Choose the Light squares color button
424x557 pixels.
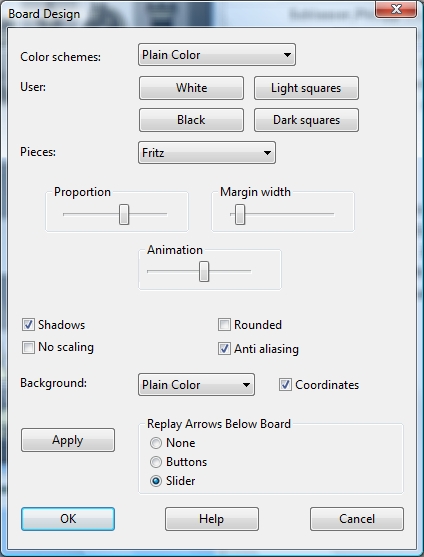(306, 88)
